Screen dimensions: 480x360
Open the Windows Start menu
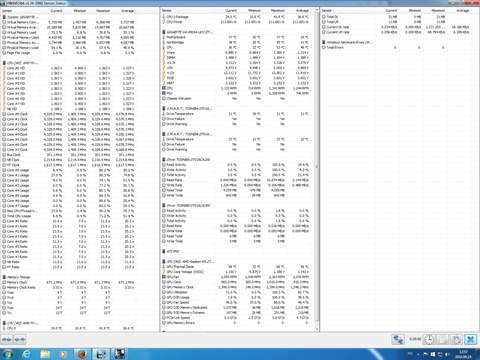pos(8,354)
